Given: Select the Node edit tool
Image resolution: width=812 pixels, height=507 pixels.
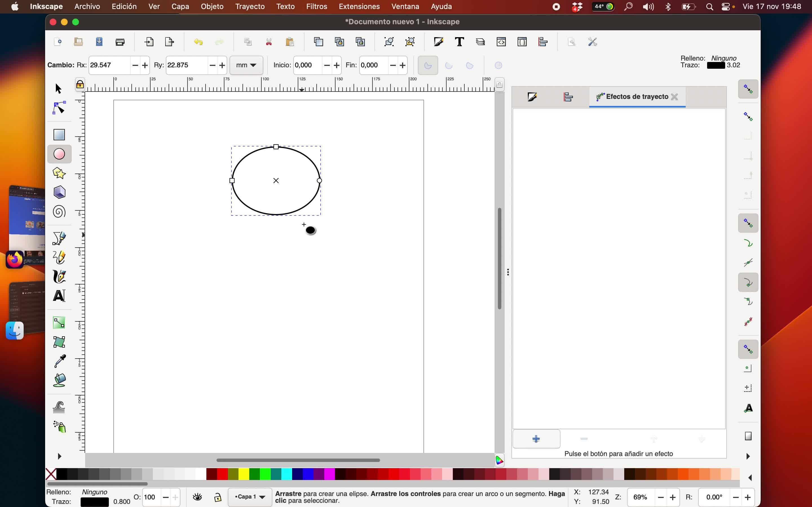Looking at the screenshot, I should click(59, 108).
